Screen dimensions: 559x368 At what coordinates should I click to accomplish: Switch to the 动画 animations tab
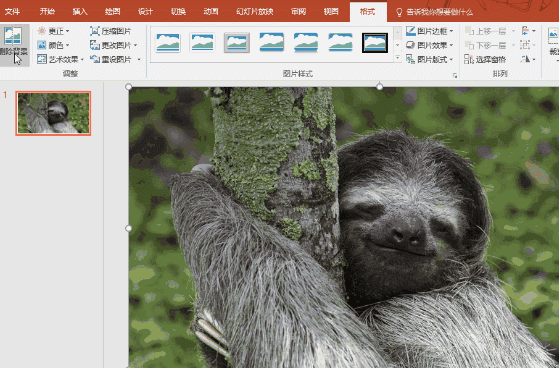211,12
